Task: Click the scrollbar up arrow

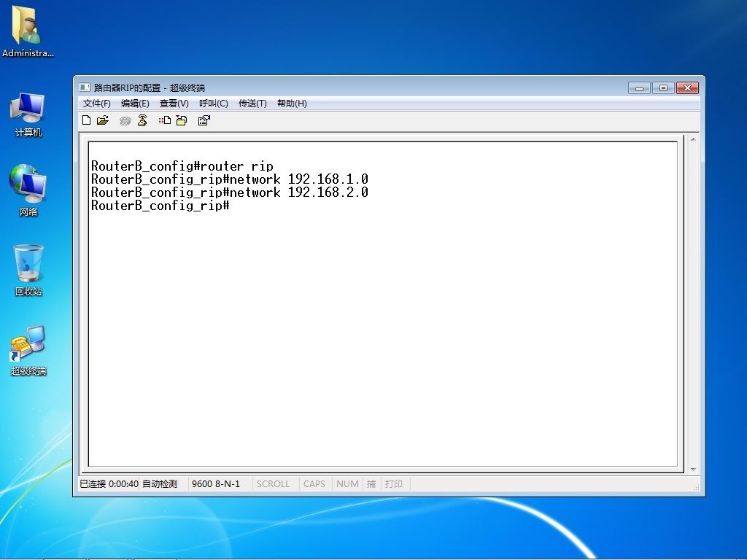Action: tap(693, 139)
